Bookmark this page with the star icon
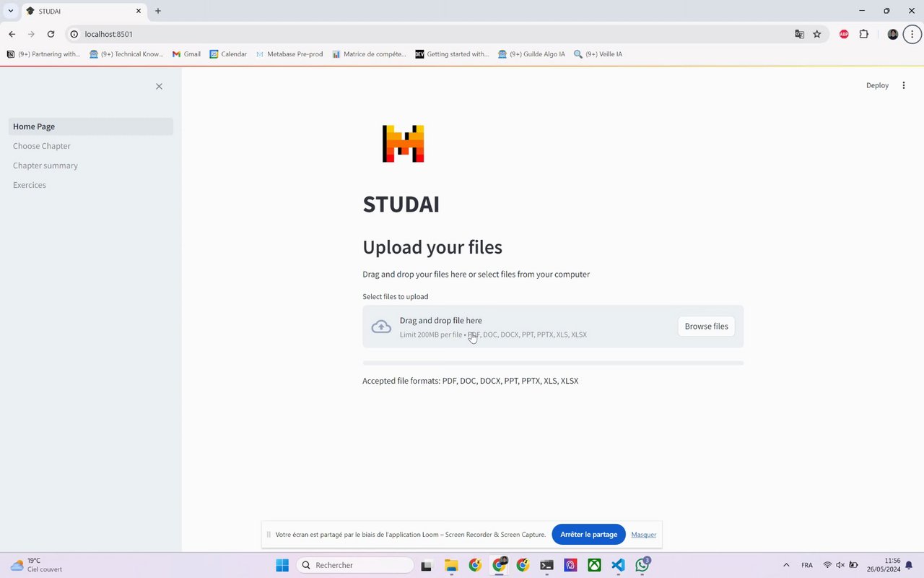924x578 pixels. pyautogui.click(x=817, y=34)
